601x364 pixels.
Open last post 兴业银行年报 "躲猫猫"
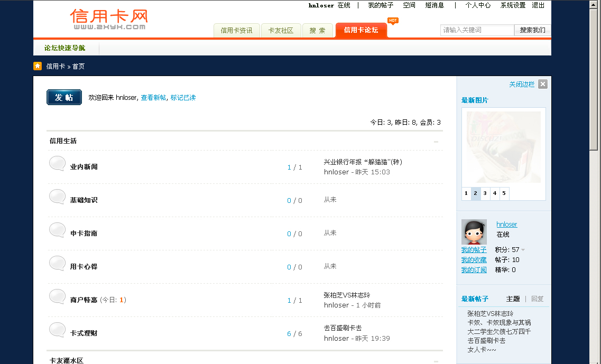[363, 162]
